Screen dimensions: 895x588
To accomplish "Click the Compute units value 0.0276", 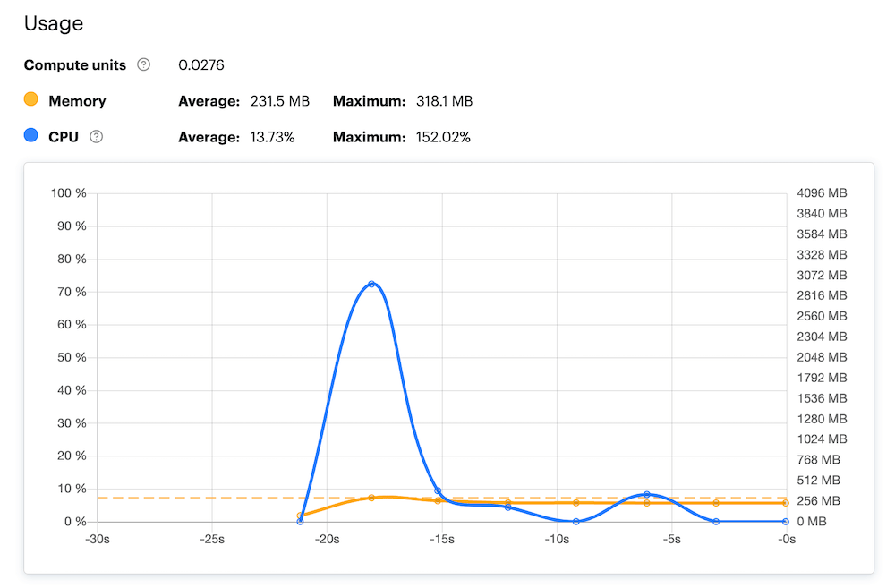I will 201,64.
